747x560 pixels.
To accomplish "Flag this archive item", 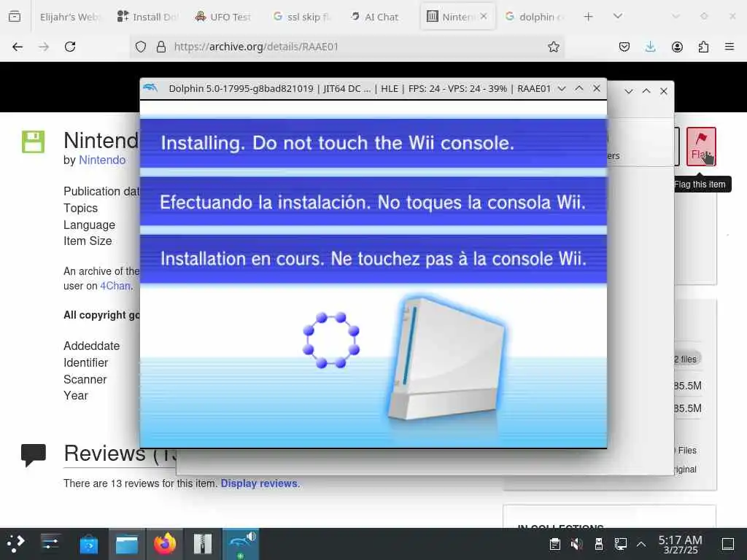I will (x=701, y=146).
